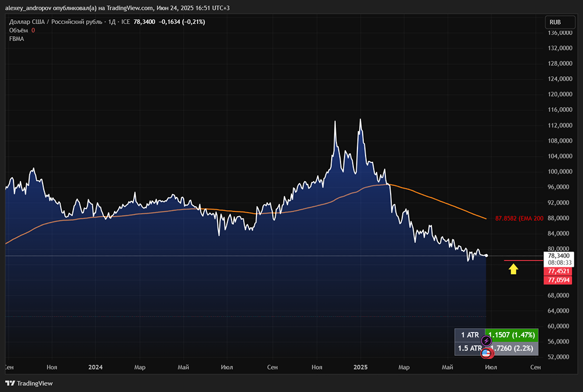Viewport: 583px width, 392px height.
Task: Click the 1 ATR table cell
Action: tap(470, 335)
